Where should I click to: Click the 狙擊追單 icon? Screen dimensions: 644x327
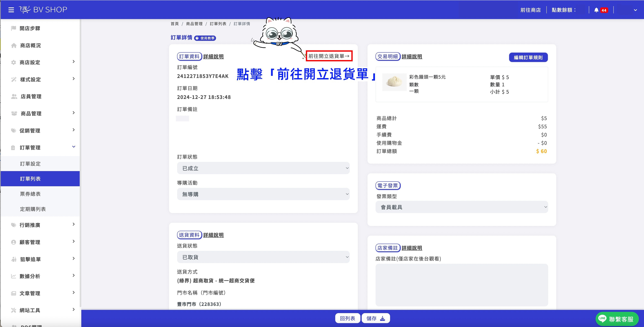pos(14,259)
